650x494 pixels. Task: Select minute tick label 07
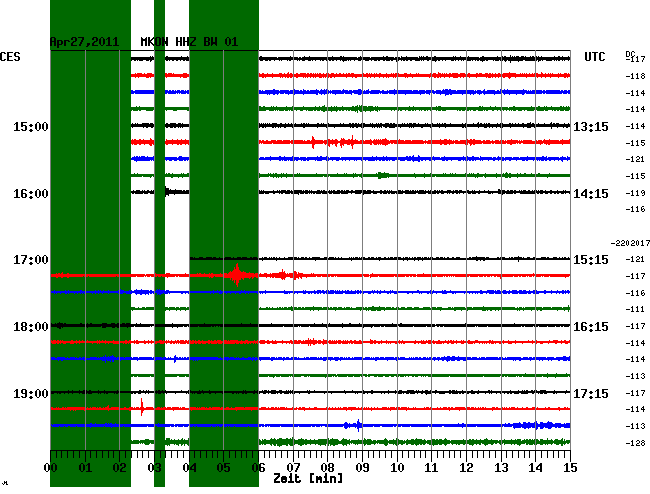293,468
